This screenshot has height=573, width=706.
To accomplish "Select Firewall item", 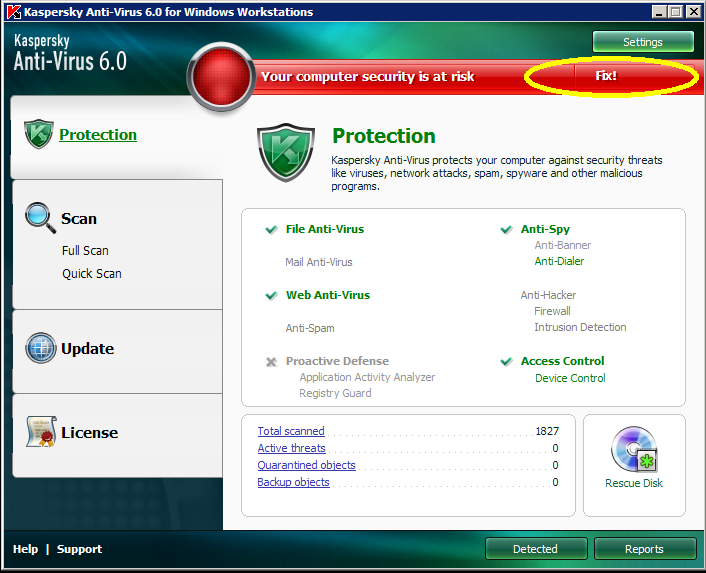I will point(552,311).
